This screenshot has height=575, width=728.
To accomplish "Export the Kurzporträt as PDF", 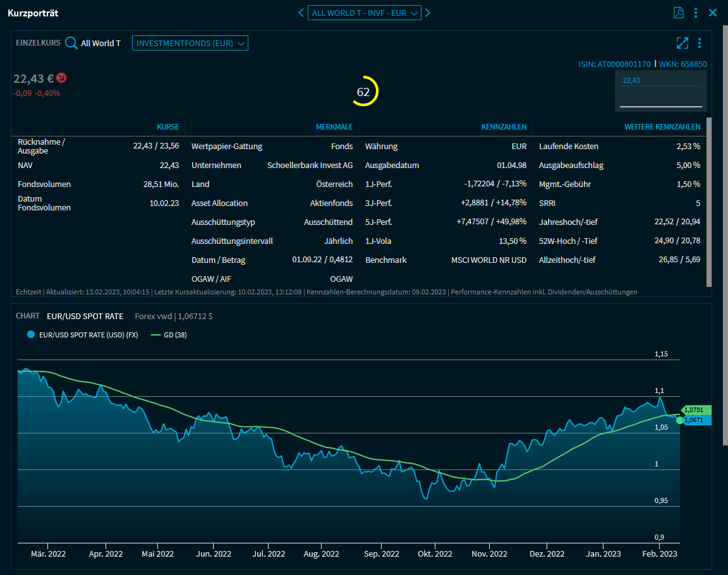I will coord(678,13).
